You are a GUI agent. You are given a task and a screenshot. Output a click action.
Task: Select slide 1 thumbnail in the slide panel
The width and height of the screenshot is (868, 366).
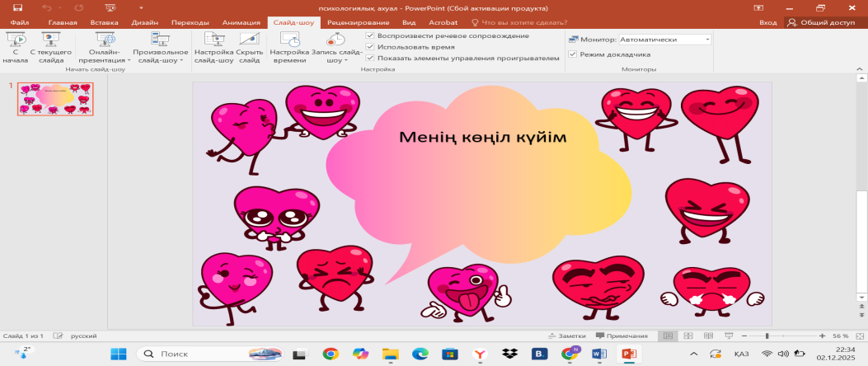(x=55, y=99)
